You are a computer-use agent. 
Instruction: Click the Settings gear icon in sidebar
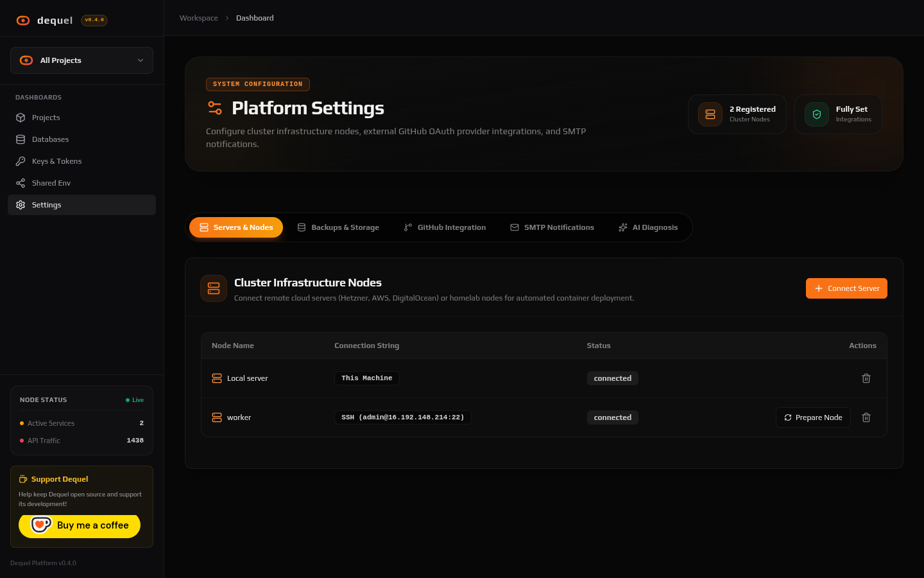point(21,205)
